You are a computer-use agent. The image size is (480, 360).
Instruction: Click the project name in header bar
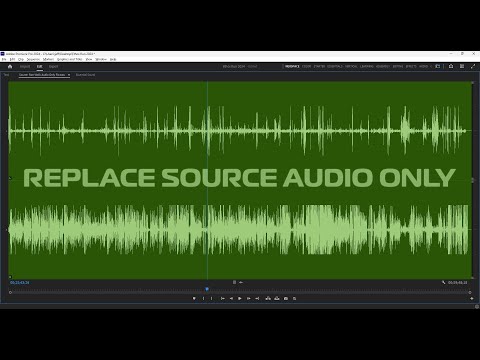click(x=234, y=66)
